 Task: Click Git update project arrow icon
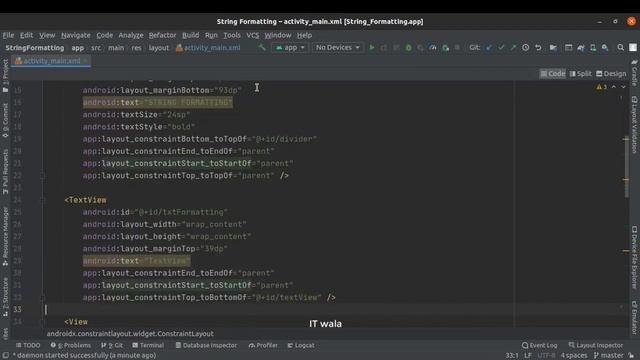(x=489, y=48)
